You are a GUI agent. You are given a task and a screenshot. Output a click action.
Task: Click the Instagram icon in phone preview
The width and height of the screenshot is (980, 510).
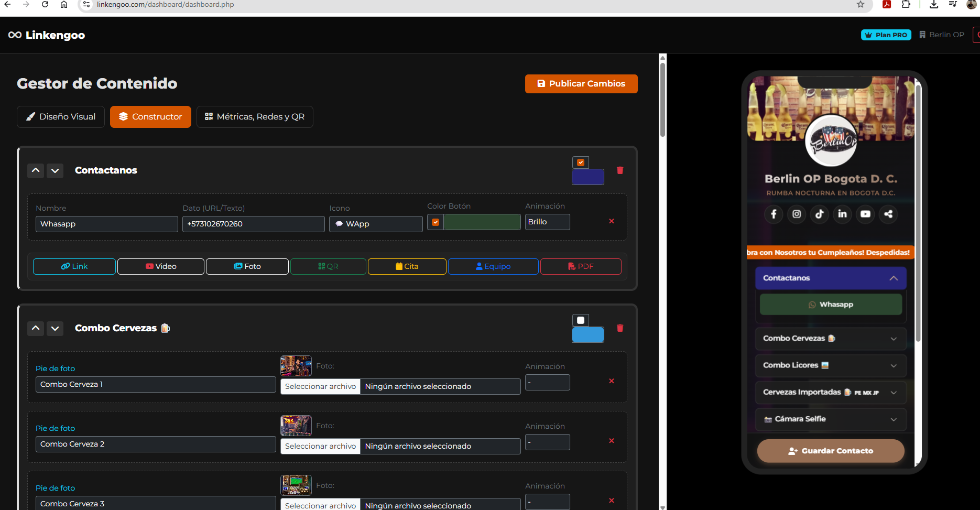pyautogui.click(x=797, y=214)
